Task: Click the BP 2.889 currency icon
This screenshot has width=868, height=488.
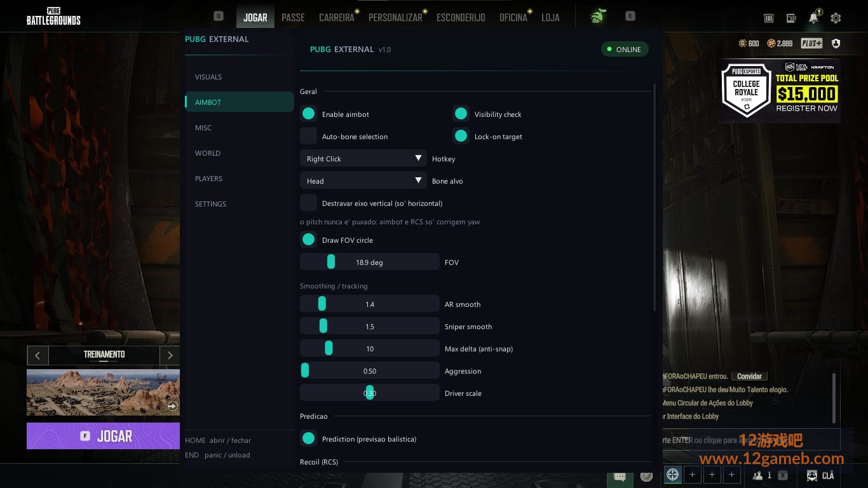Action: (x=771, y=43)
